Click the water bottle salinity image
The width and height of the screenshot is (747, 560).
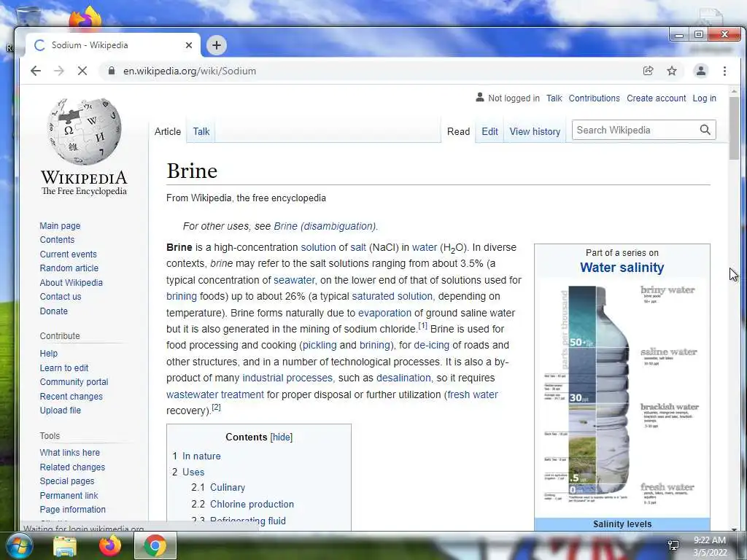point(622,396)
